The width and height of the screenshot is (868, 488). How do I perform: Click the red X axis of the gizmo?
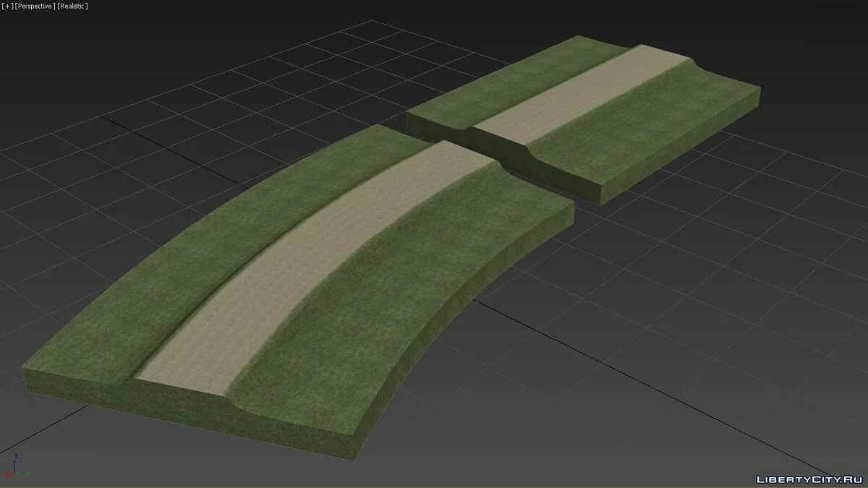click(x=9, y=475)
